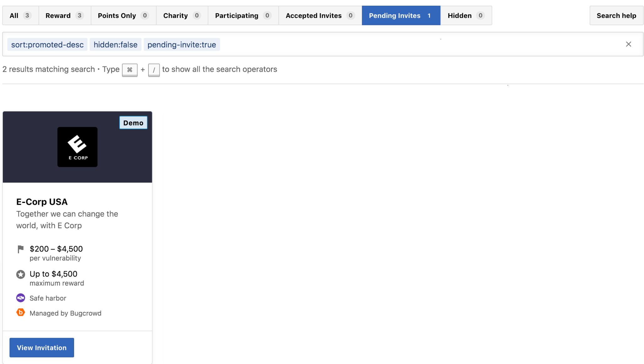
Task: Select the Pending Invites tab
Action: pos(401,15)
